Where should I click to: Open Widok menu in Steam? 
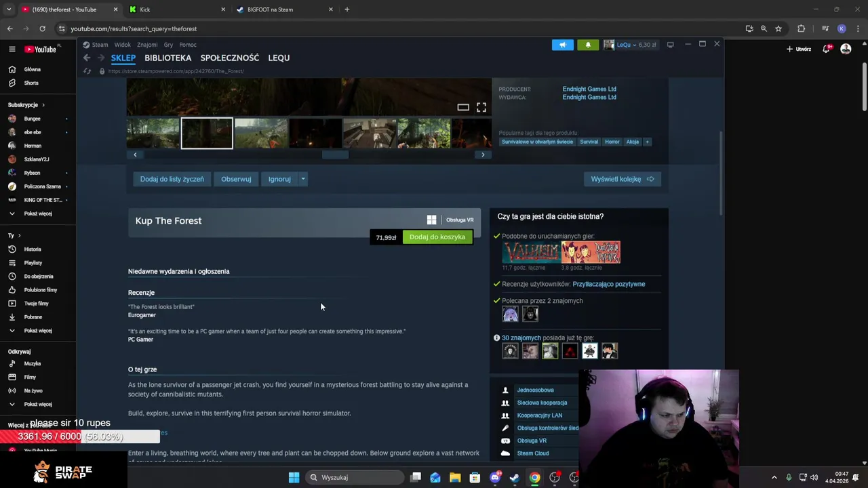(123, 45)
